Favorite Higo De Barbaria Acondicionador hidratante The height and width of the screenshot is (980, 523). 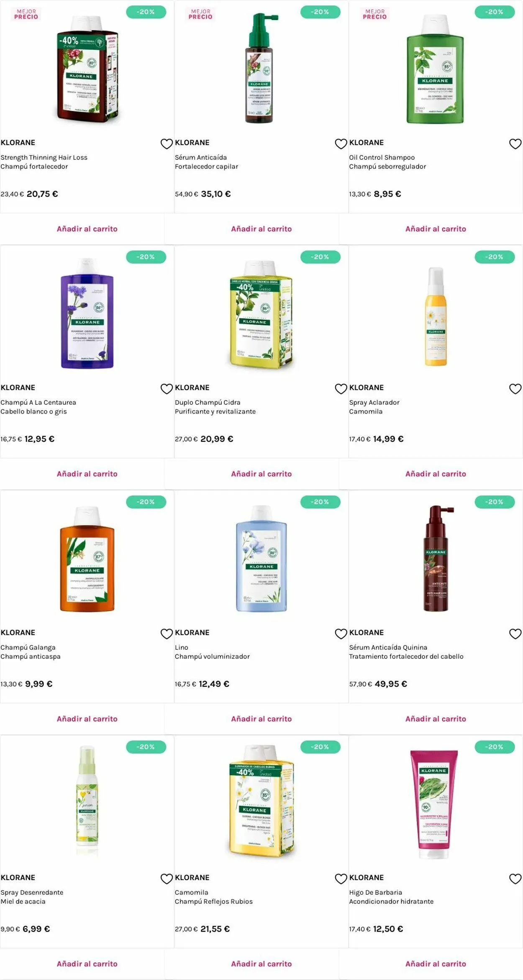click(515, 879)
